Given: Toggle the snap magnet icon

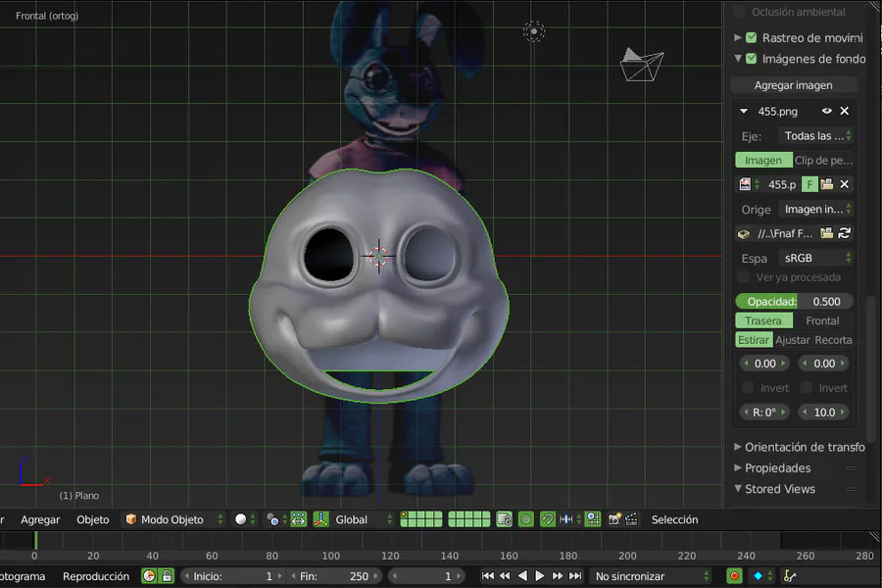Looking at the screenshot, I should point(547,519).
